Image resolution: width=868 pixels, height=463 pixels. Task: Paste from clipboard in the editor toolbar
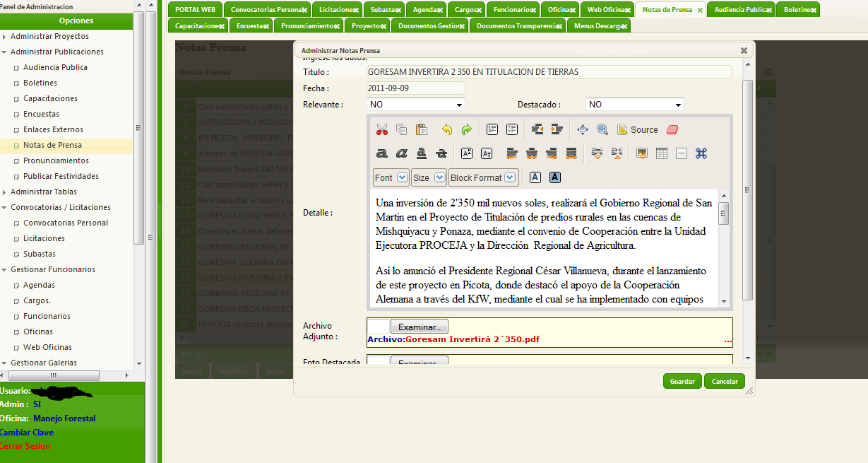click(x=421, y=129)
